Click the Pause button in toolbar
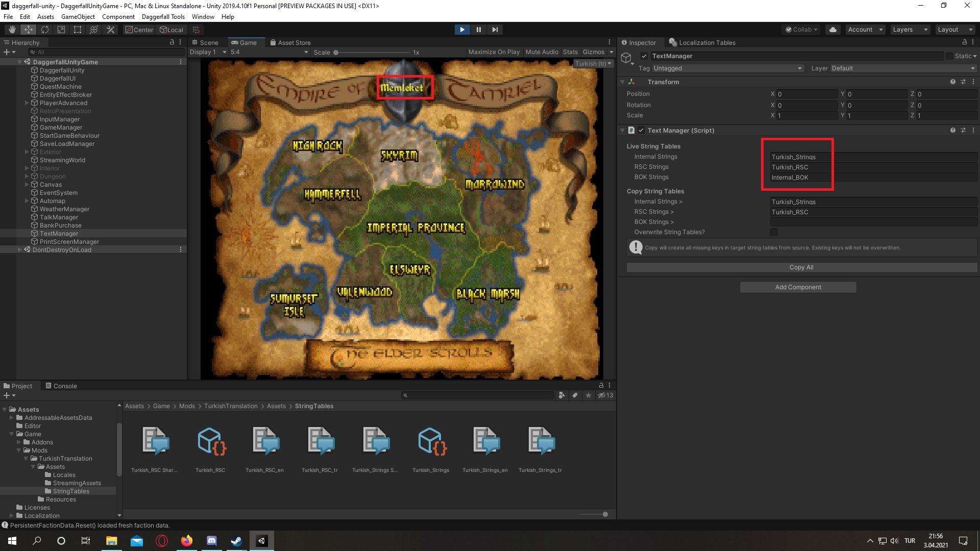The image size is (980, 551). (x=479, y=29)
